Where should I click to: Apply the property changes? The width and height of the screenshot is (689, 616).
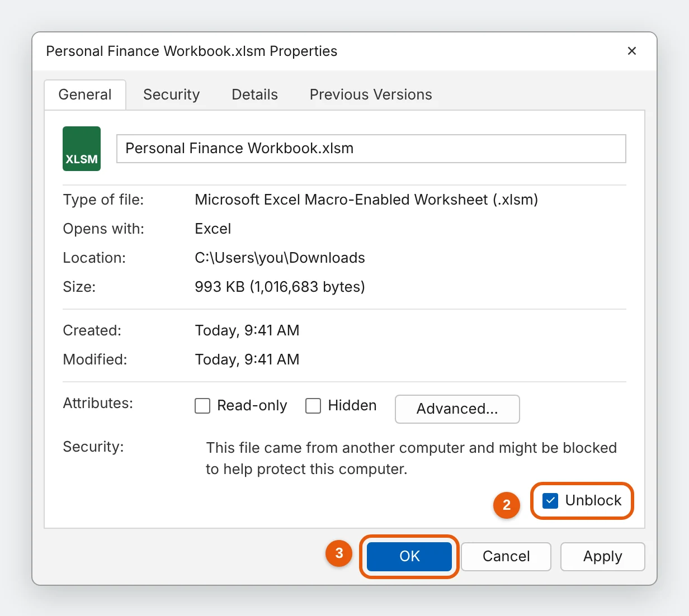click(x=602, y=556)
